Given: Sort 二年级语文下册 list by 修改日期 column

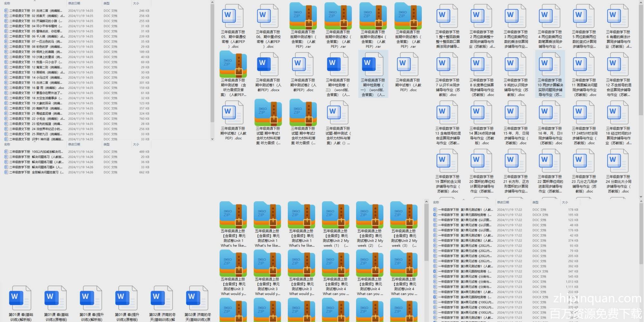Looking at the screenshot, I should [74, 3].
